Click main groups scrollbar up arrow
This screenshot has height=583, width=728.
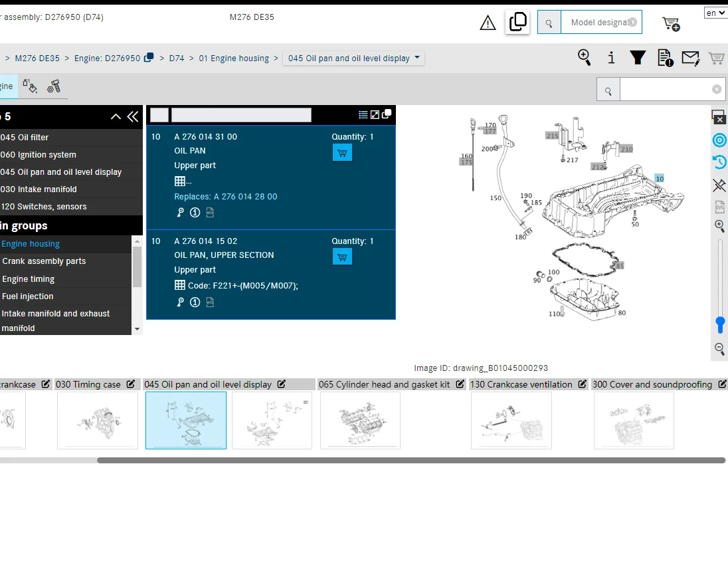(x=137, y=241)
